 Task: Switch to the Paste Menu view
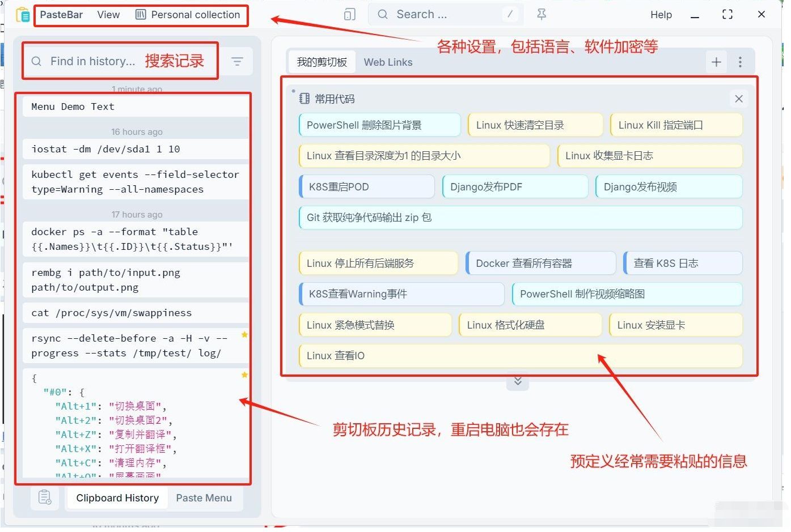(x=204, y=497)
